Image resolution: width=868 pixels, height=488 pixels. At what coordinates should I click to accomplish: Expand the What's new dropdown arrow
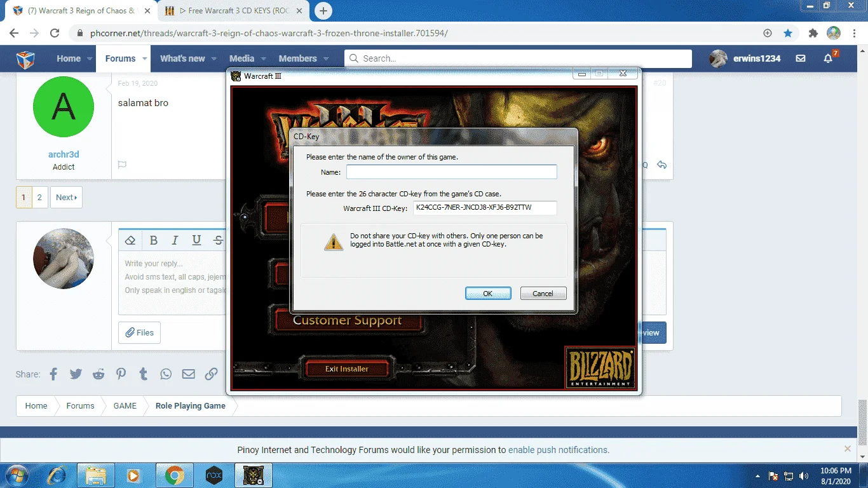pyautogui.click(x=214, y=58)
